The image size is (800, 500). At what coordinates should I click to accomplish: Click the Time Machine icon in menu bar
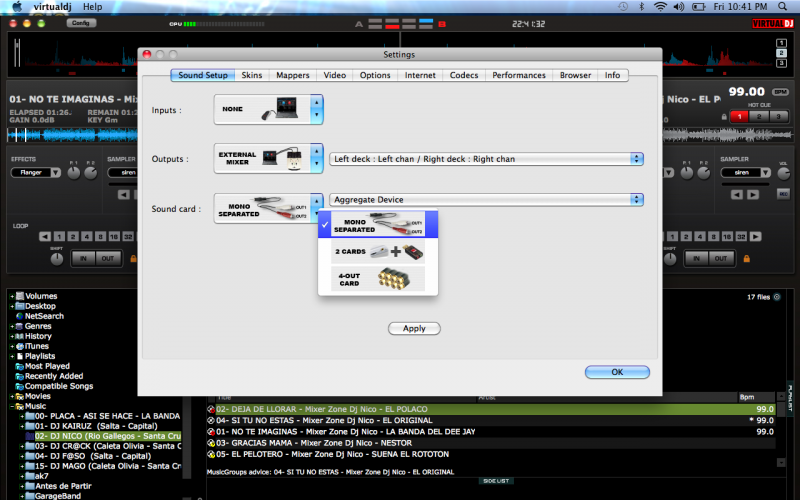pos(623,6)
